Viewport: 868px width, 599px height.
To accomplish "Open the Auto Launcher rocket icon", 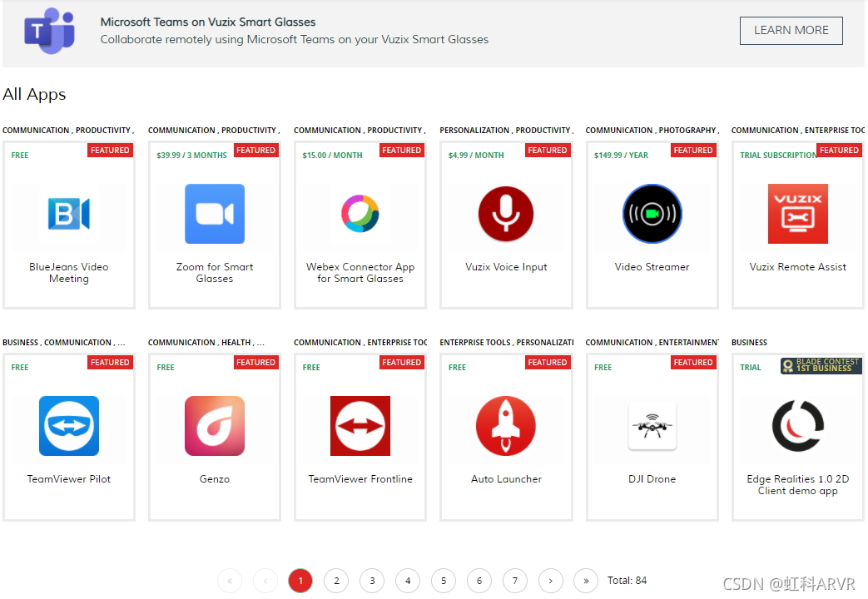I will point(506,426).
